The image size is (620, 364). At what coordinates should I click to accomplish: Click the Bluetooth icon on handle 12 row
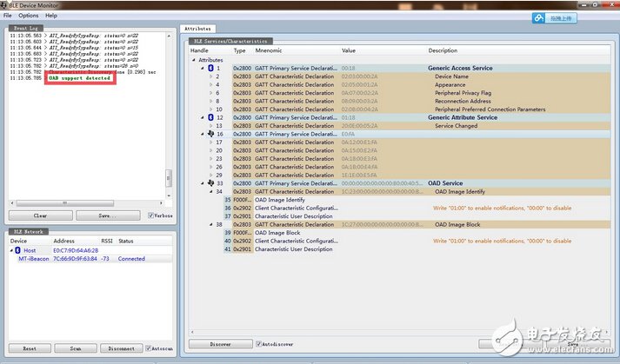click(x=210, y=117)
